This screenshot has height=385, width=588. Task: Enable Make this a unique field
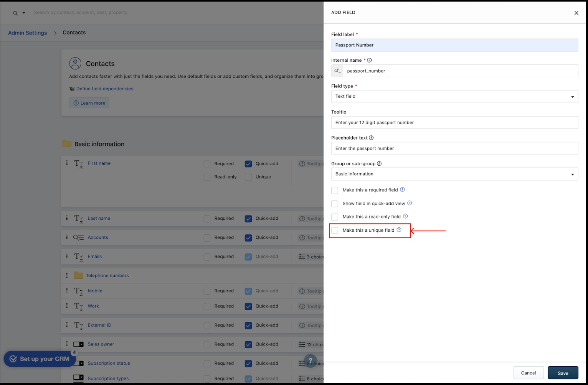[x=335, y=230]
